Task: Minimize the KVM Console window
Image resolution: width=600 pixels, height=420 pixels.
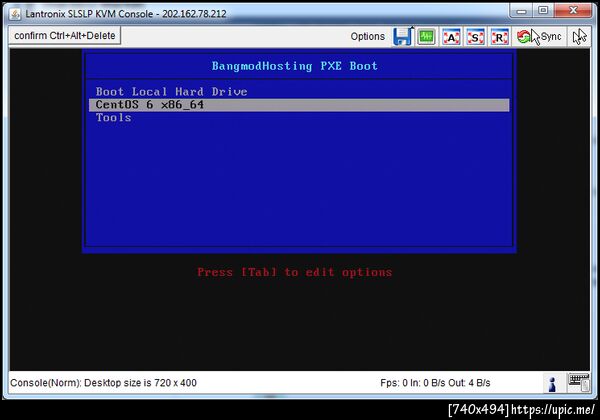Action: point(521,11)
